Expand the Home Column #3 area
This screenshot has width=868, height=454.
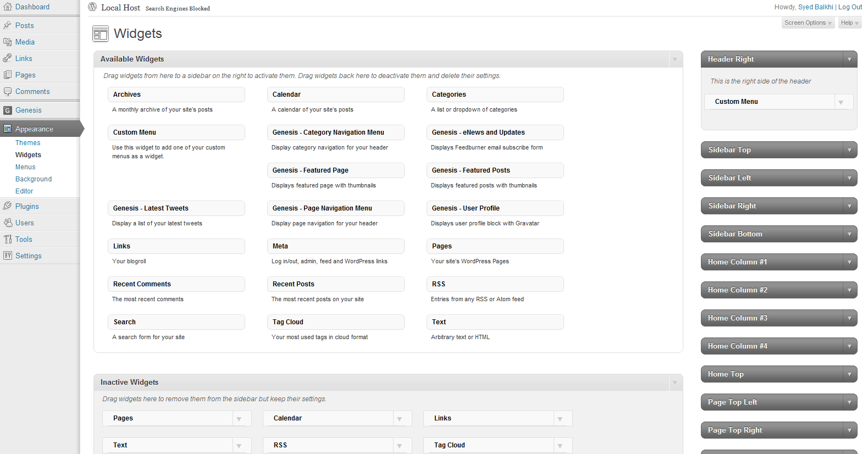(x=849, y=318)
